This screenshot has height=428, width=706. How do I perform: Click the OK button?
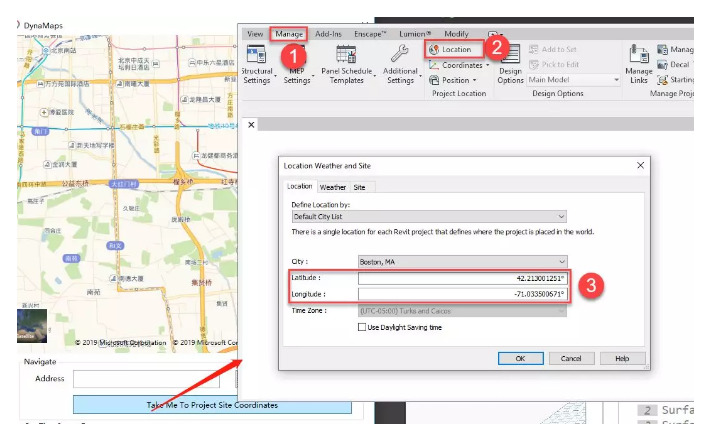point(520,358)
